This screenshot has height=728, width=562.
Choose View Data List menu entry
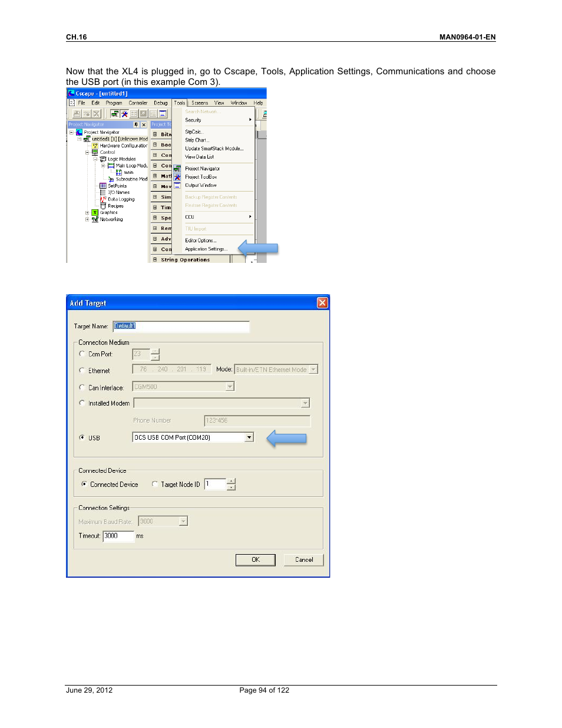[200, 157]
